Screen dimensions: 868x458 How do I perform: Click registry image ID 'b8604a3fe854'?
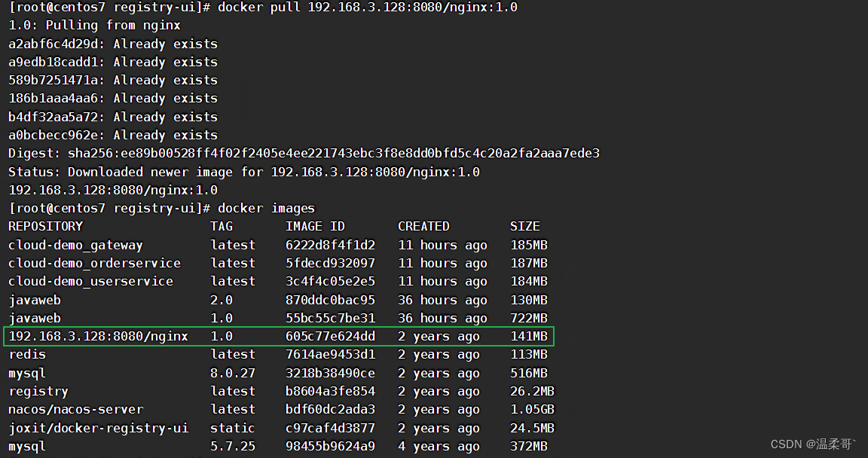pyautogui.click(x=331, y=391)
